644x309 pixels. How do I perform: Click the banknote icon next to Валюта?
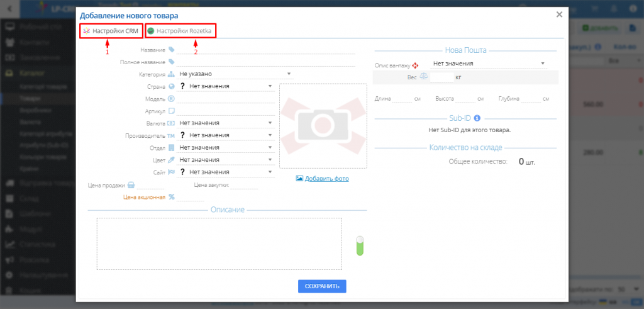(x=171, y=123)
